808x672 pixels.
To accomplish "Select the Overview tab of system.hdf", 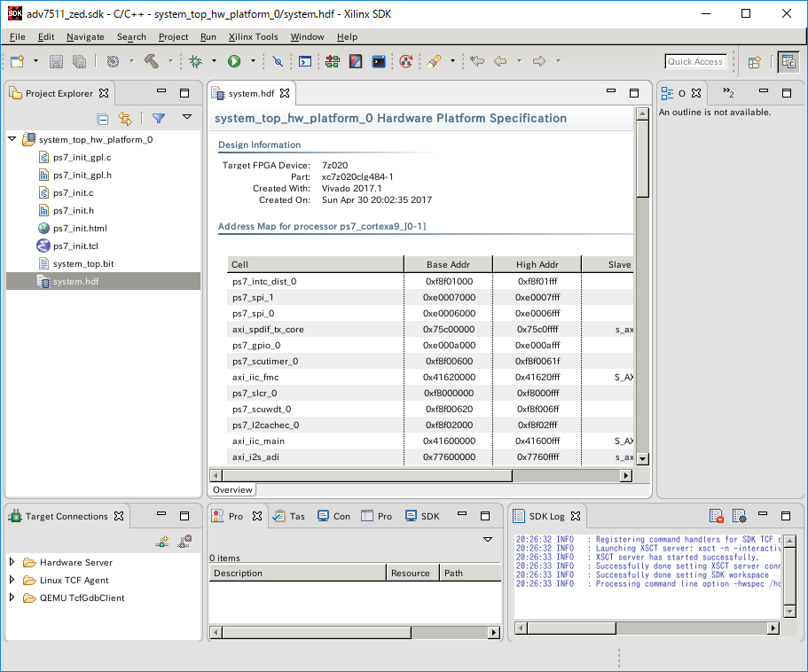I will pyautogui.click(x=232, y=489).
